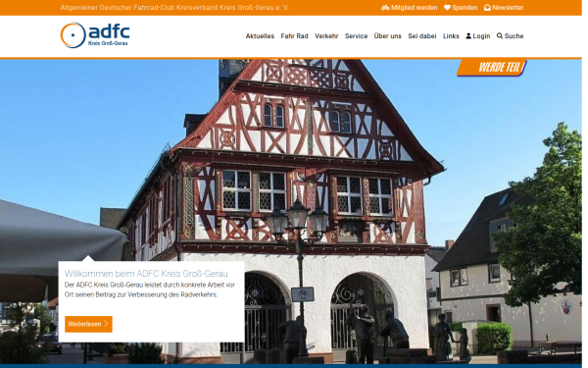The width and height of the screenshot is (588, 368).
Task: Click the Weiterlesen button
Action: pyautogui.click(x=88, y=324)
